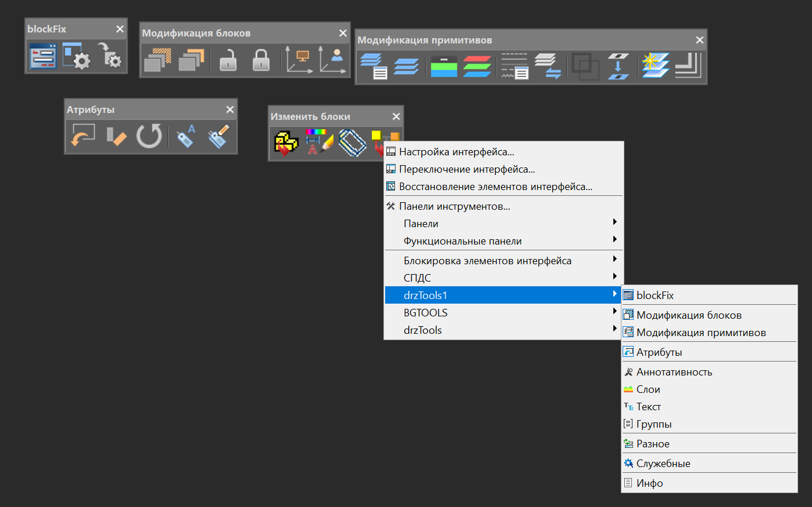Click the hatched stacked-squares icon in Модификация блоков
The height and width of the screenshot is (507, 812).
158,60
